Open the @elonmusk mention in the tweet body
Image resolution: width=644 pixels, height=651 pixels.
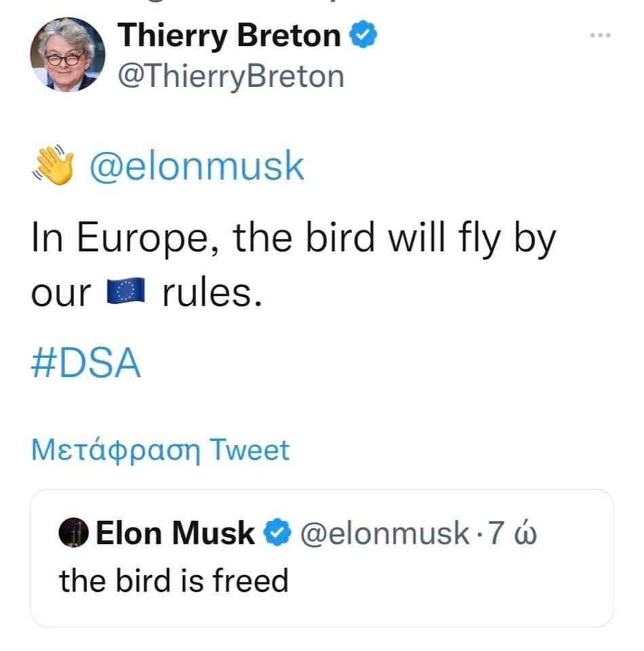pyautogui.click(x=197, y=166)
